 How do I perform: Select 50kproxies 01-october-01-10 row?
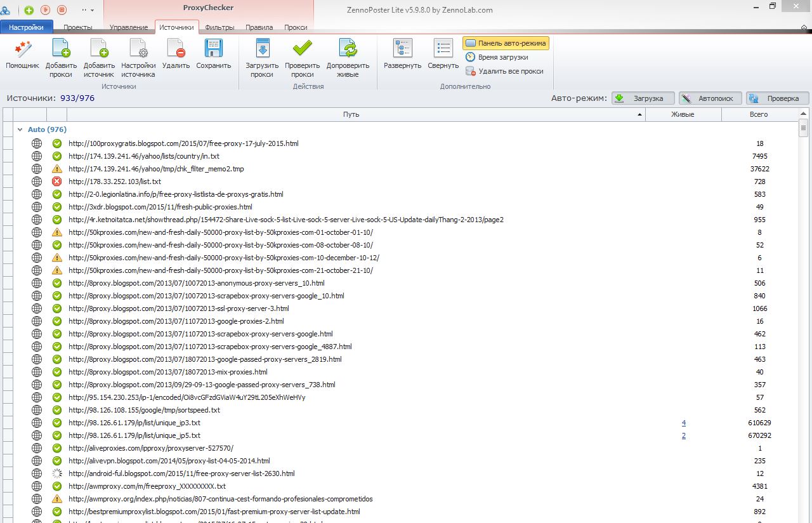[x=406, y=232]
